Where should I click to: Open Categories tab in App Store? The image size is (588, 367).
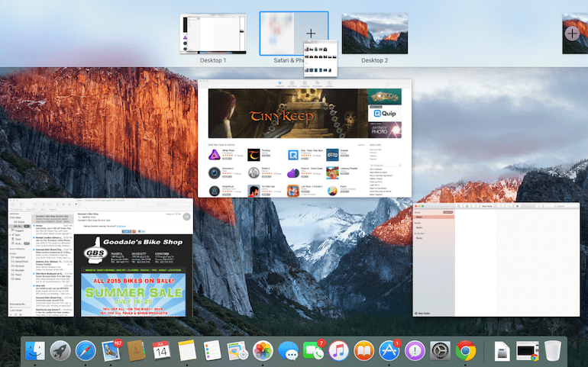[x=305, y=84]
